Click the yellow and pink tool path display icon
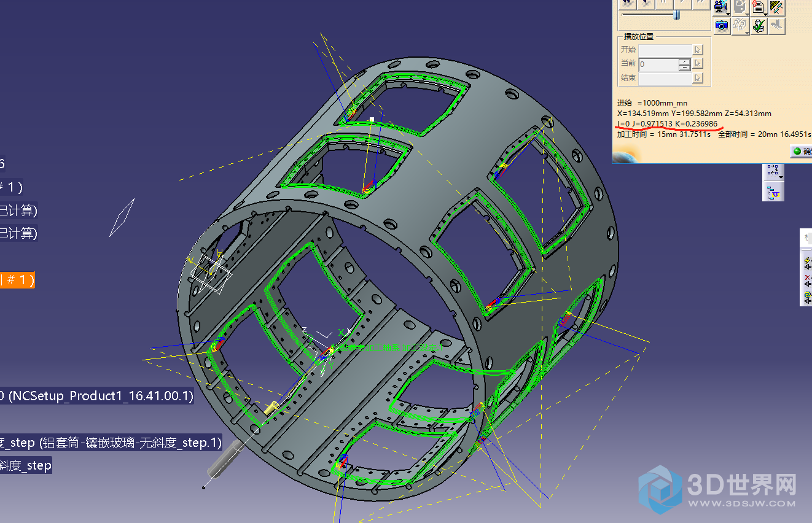This screenshot has height=523, width=812. click(x=777, y=7)
